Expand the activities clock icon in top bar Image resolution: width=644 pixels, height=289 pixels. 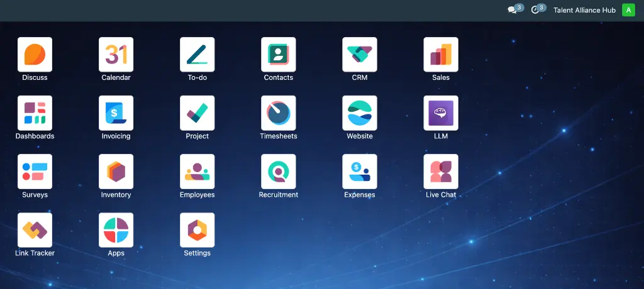[536, 10]
